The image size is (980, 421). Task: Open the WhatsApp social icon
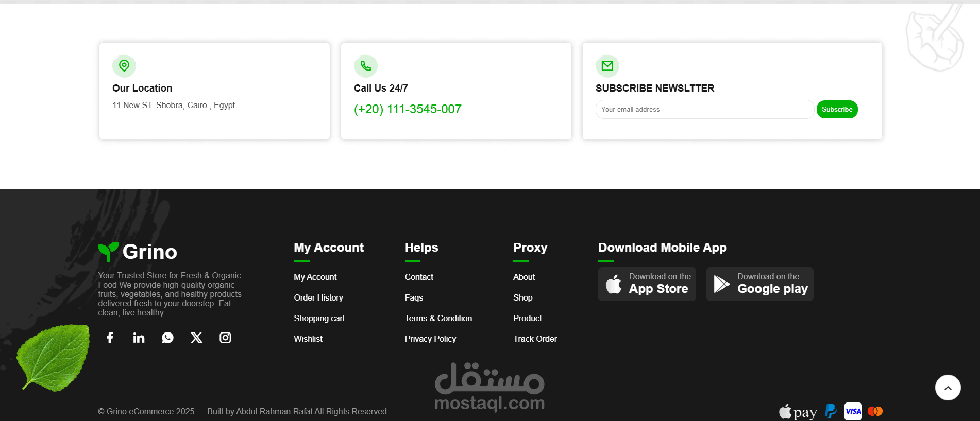coord(167,338)
